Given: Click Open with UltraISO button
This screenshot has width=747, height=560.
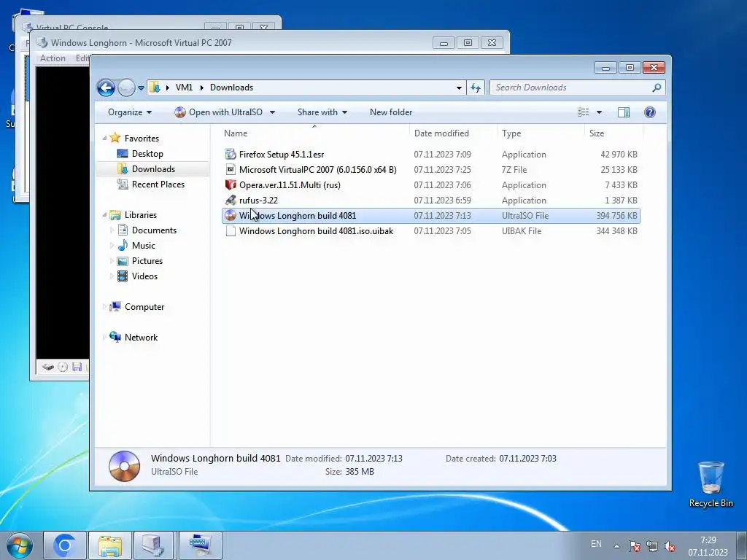Looking at the screenshot, I should coord(219,112).
